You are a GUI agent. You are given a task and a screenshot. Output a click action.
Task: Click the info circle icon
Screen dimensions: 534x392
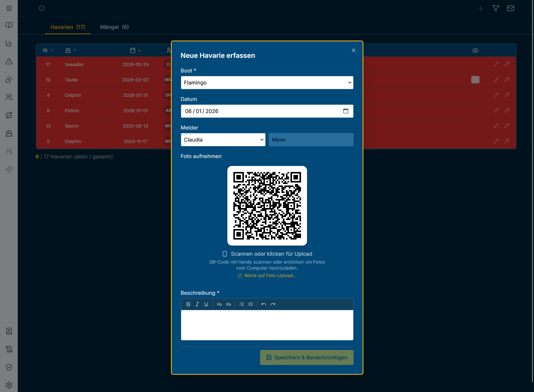(x=42, y=8)
